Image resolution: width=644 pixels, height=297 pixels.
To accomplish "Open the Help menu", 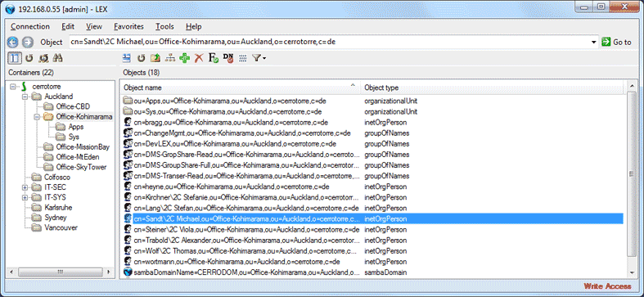I will pyautogui.click(x=193, y=27).
